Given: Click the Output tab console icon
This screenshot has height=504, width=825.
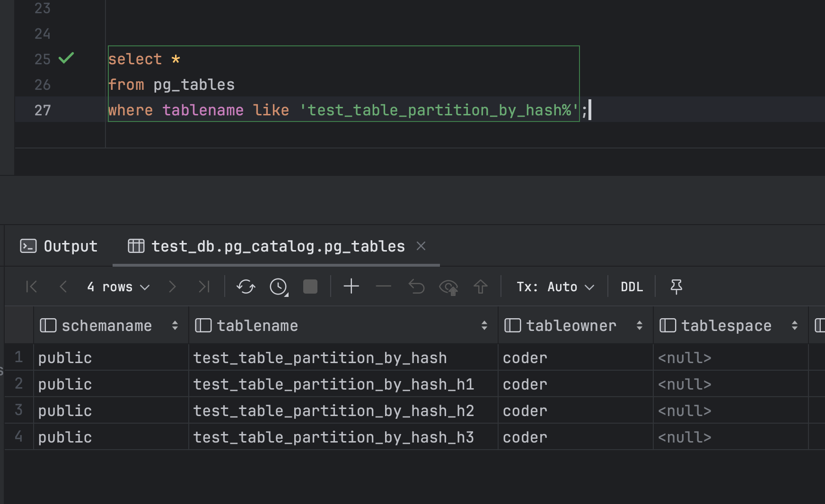Looking at the screenshot, I should point(28,246).
